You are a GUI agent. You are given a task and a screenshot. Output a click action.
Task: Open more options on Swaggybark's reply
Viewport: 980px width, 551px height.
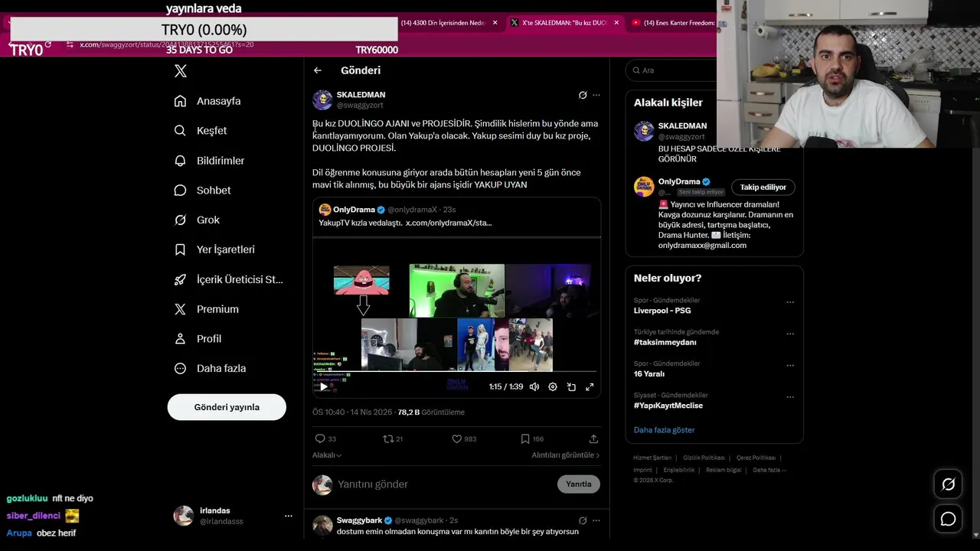[x=596, y=520]
